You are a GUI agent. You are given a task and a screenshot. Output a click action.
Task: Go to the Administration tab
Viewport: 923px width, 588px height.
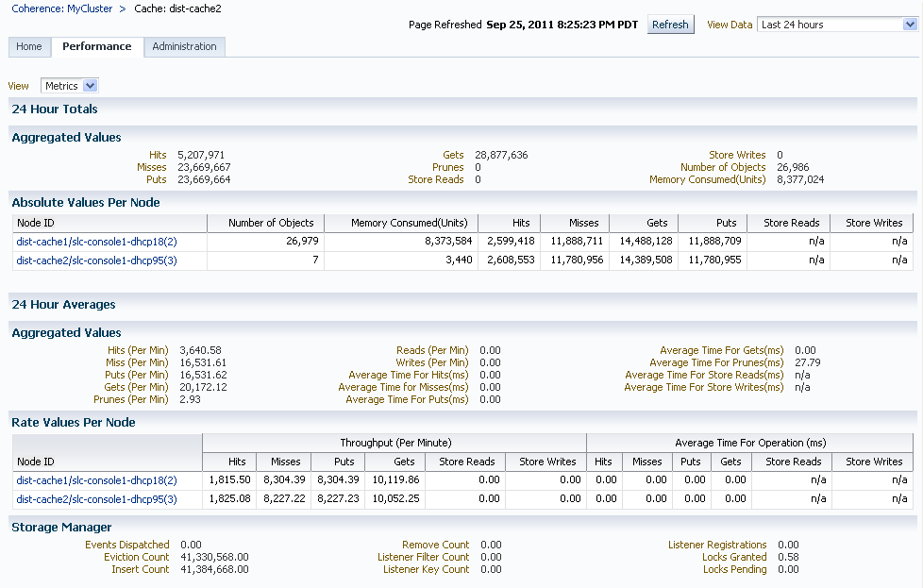click(x=184, y=46)
